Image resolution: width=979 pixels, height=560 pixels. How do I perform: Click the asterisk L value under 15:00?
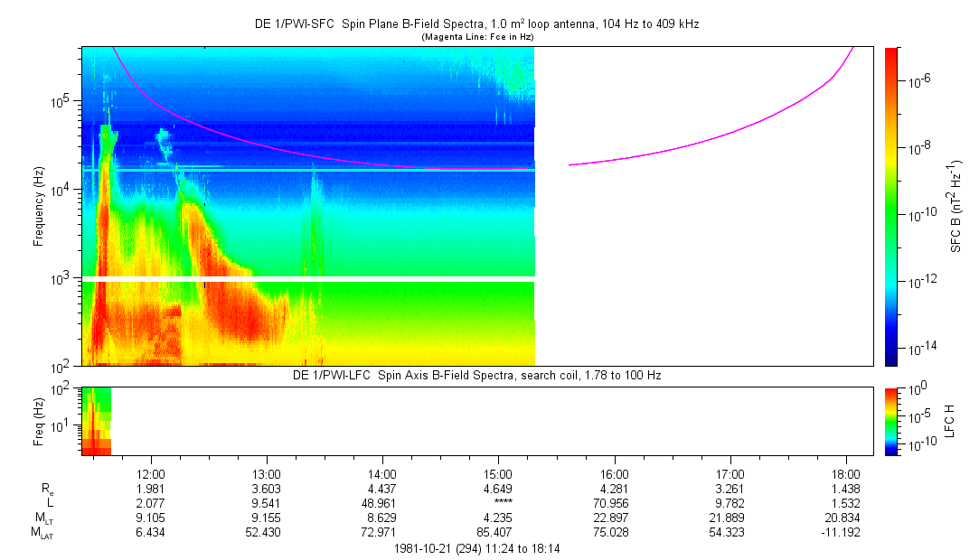[x=498, y=503]
